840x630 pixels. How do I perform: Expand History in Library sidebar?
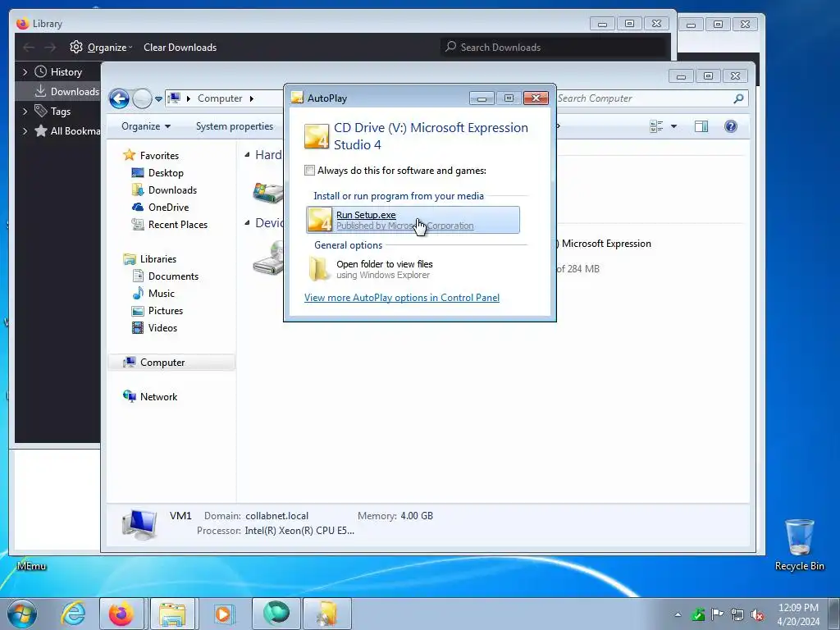[25, 72]
